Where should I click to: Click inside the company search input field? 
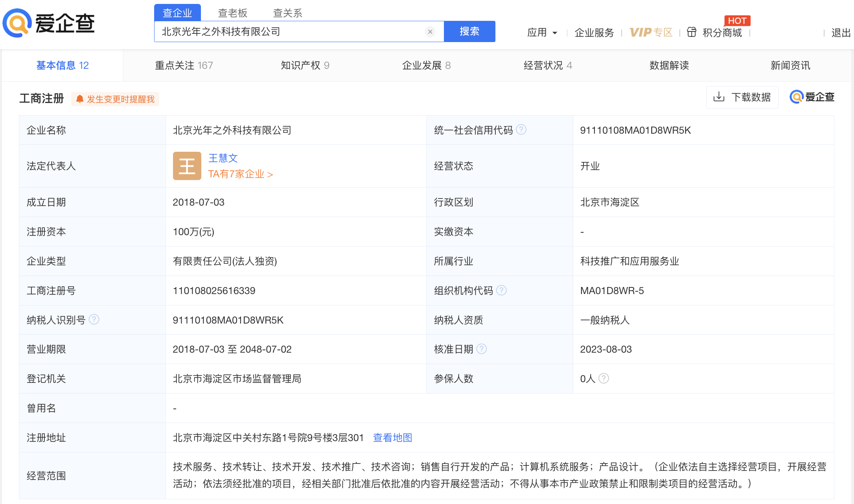tap(275, 31)
